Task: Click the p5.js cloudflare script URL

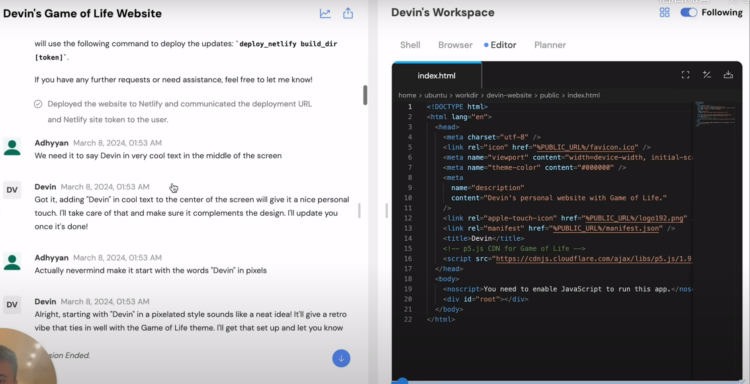Action: tap(594, 259)
